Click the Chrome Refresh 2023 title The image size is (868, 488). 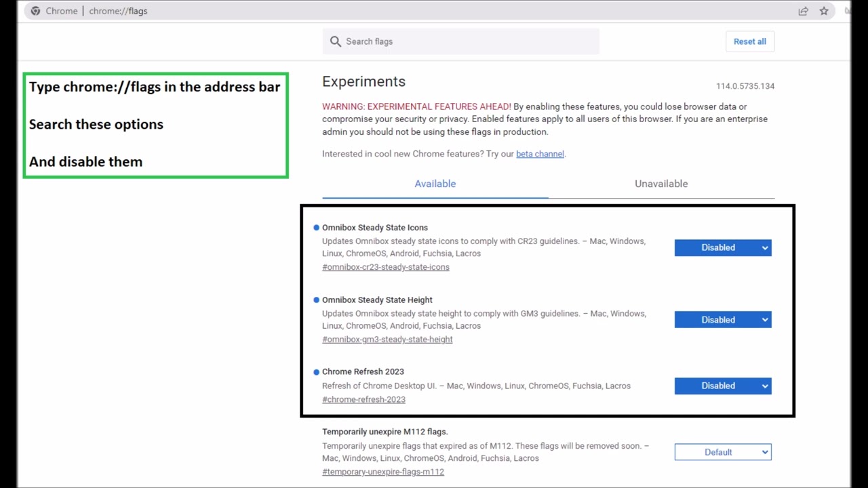pos(363,371)
